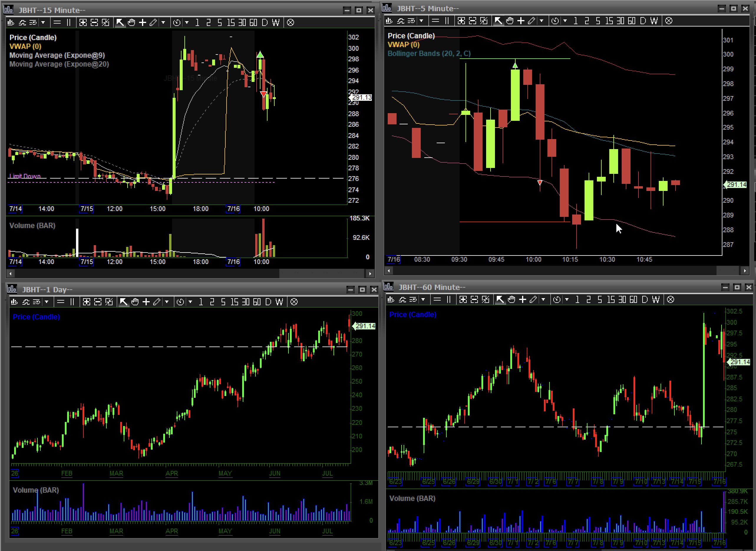Viewport: 756px width, 551px height.
Task: Expand dropdown beside pencil in 15 Minute toolbar
Action: point(163,23)
